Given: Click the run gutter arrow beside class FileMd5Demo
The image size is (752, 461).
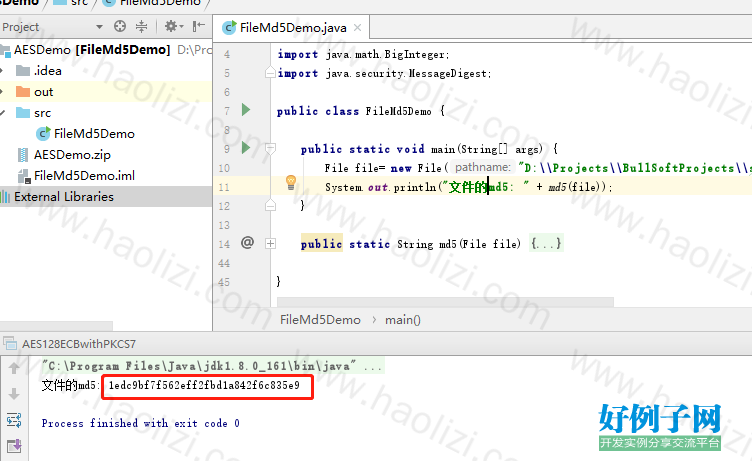Looking at the screenshot, I should click(x=246, y=110).
